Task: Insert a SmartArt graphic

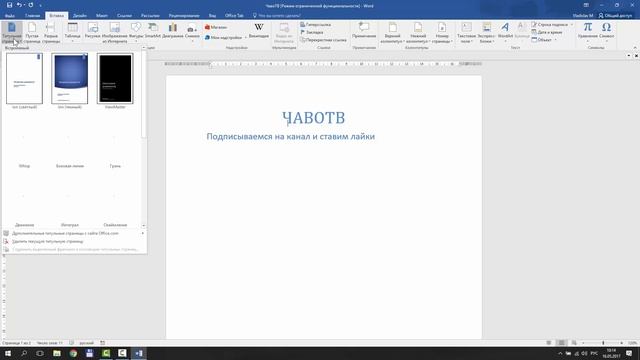Action: (x=153, y=32)
